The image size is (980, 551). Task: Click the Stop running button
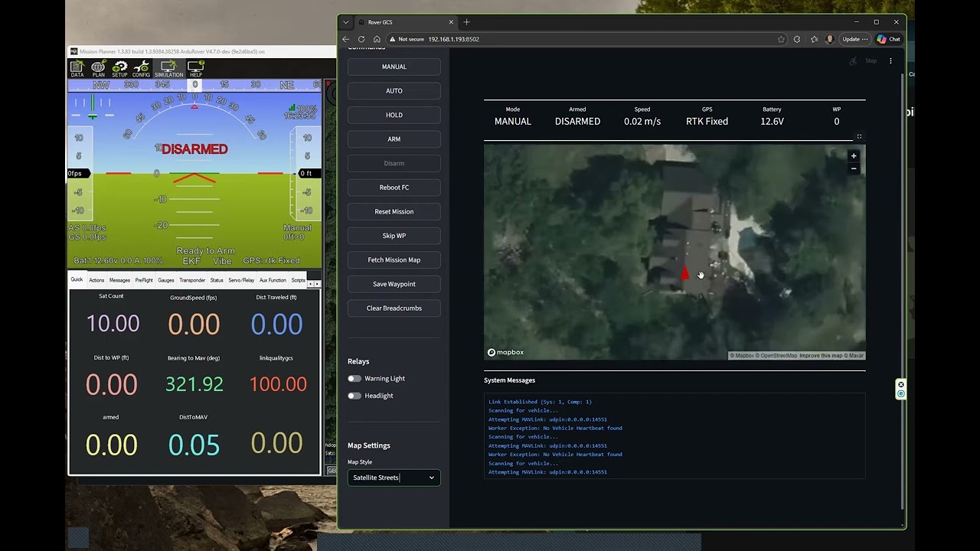(x=871, y=60)
